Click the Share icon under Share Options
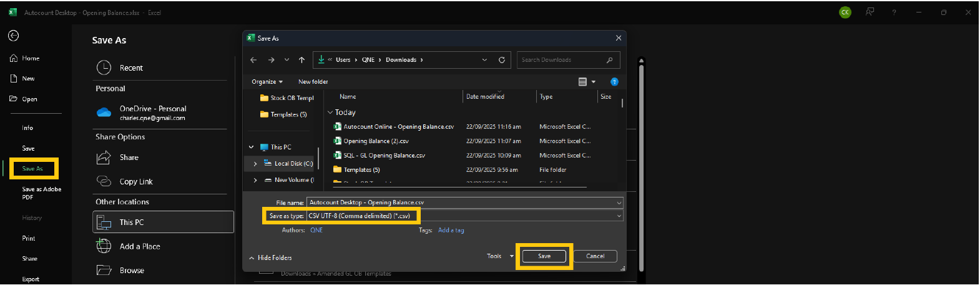Viewport: 980px width, 285px height. [x=104, y=157]
